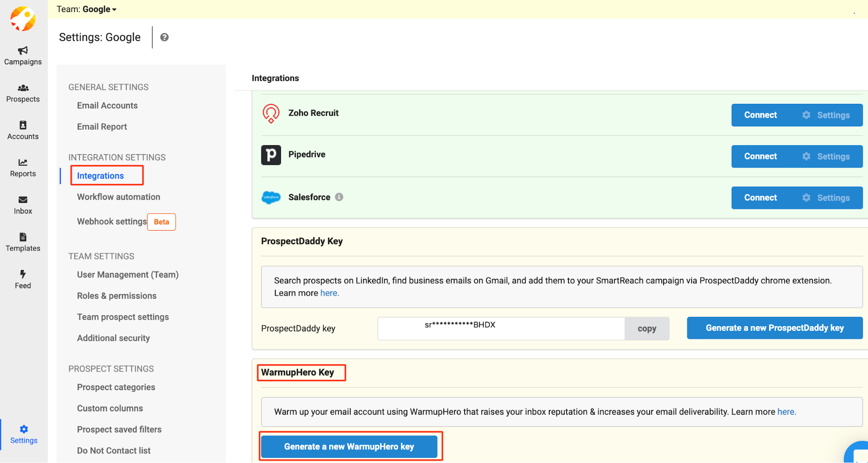The height and width of the screenshot is (463, 868).
Task: Expand the Team: Google dropdown
Action: 86,9
